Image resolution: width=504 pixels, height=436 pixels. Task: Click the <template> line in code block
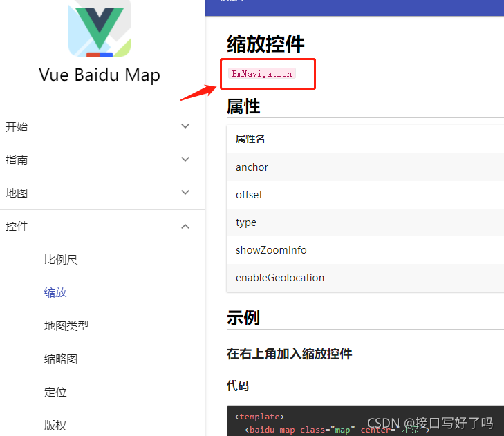click(260, 417)
